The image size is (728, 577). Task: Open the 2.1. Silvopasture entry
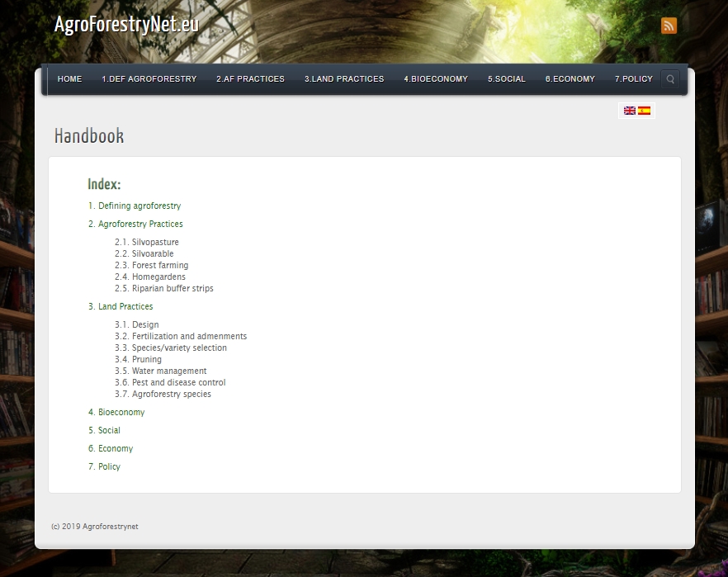[147, 242]
